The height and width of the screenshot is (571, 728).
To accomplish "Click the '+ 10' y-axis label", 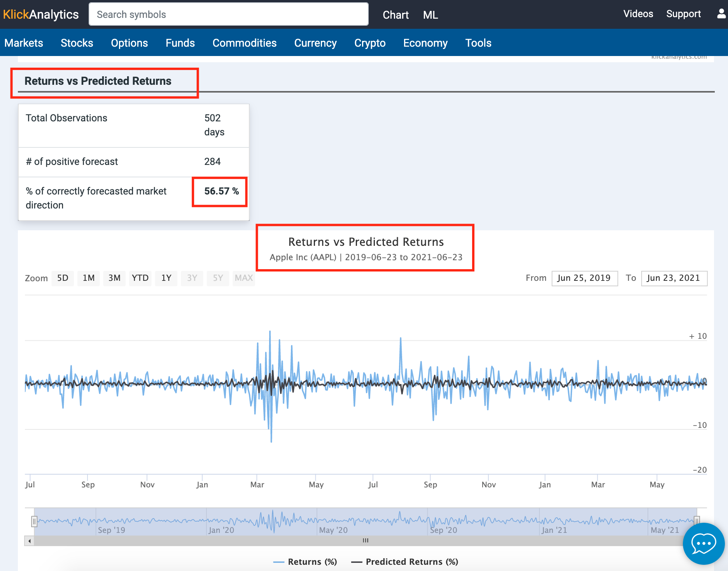I will [x=698, y=336].
